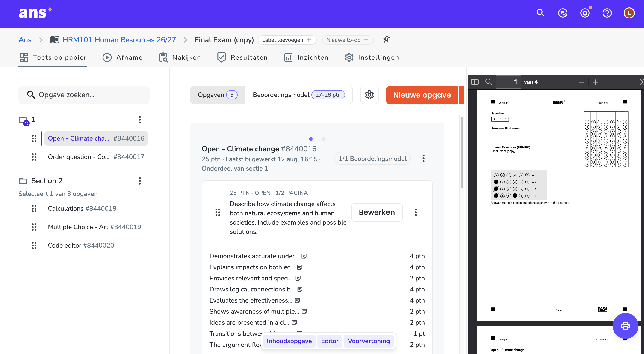The image size is (644, 354).
Task: Click drag handle of Open - Climate change exercise
Action: 34,138
